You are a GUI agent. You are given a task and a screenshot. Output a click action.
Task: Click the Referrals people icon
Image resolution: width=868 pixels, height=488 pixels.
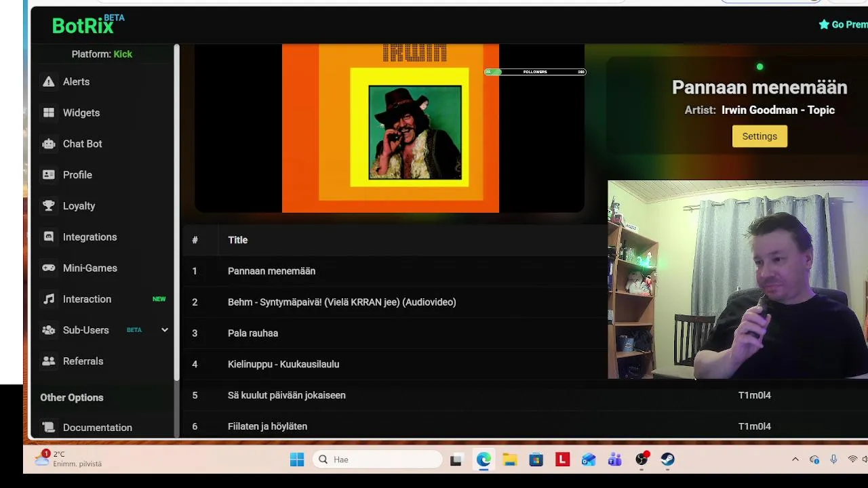pos(48,361)
